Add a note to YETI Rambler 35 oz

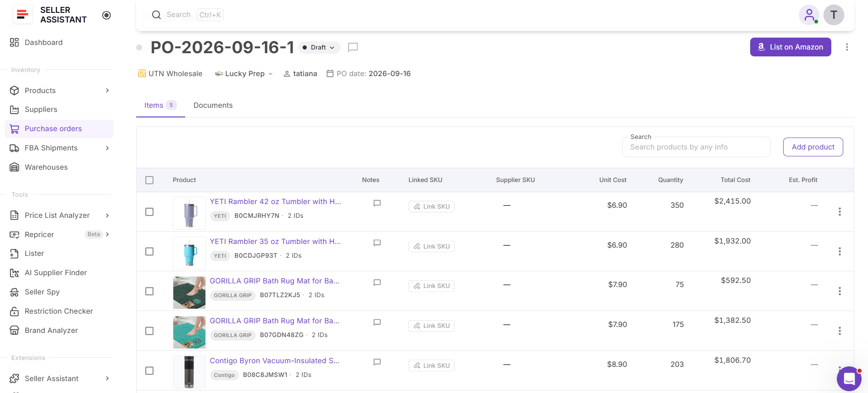tap(377, 243)
